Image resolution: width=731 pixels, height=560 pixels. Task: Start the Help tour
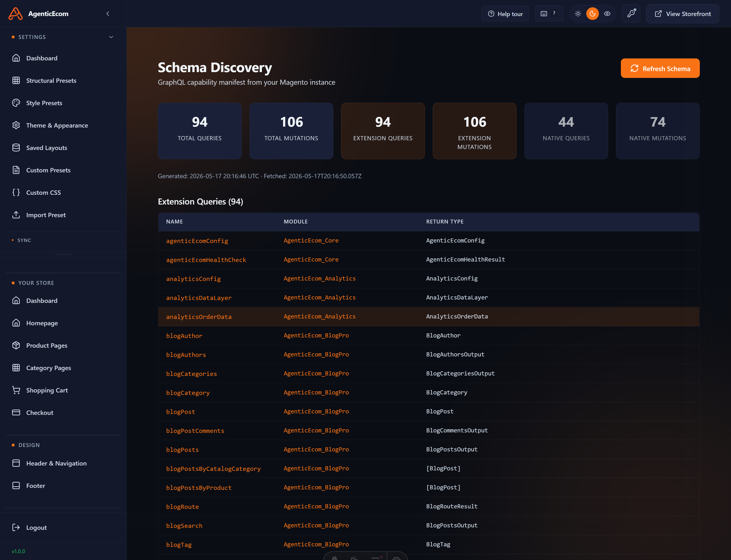point(505,14)
